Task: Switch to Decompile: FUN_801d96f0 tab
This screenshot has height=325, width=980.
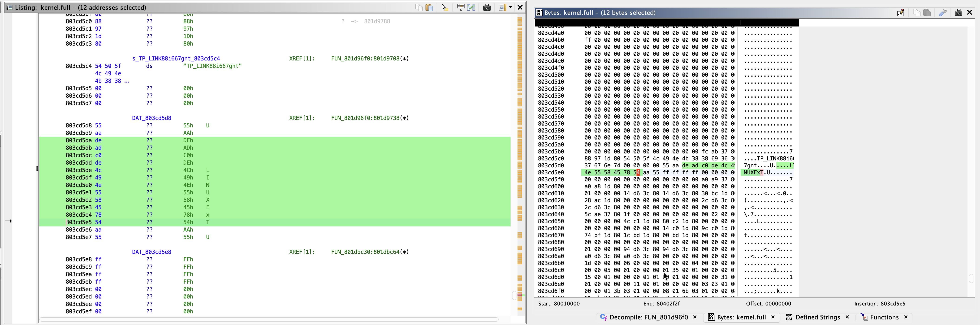Action: click(649, 317)
